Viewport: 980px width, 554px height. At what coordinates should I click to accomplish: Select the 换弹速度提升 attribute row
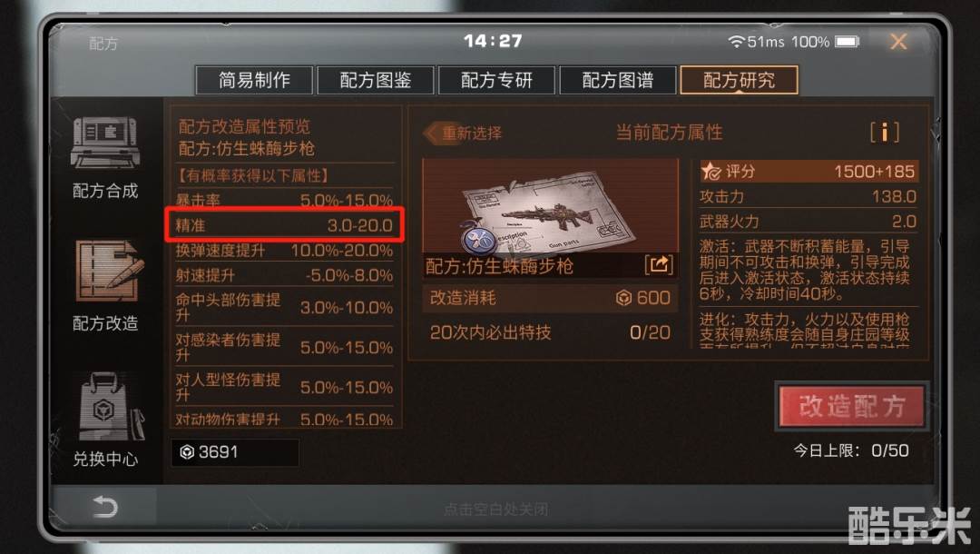coord(284,251)
